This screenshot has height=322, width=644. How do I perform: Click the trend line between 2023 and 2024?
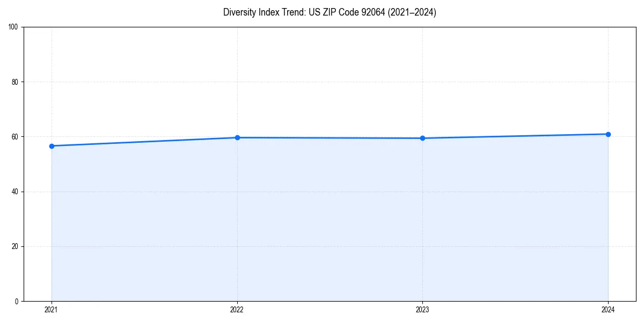pos(515,135)
